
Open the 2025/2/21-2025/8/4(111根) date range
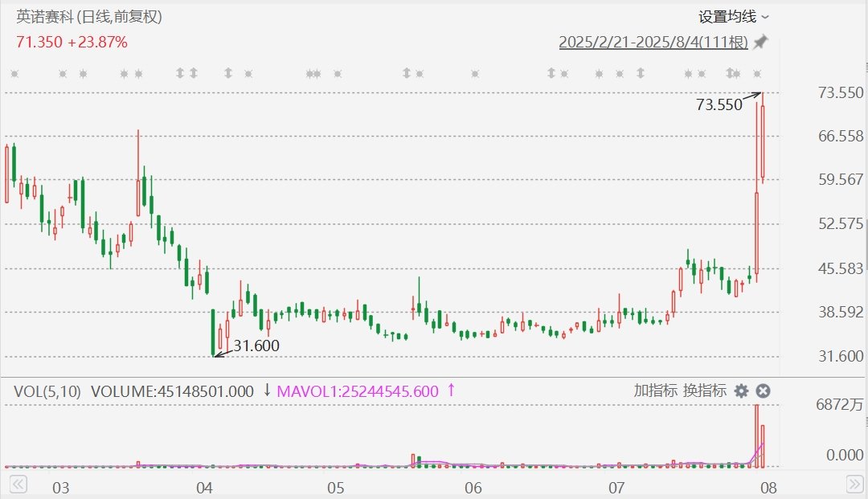coord(653,42)
